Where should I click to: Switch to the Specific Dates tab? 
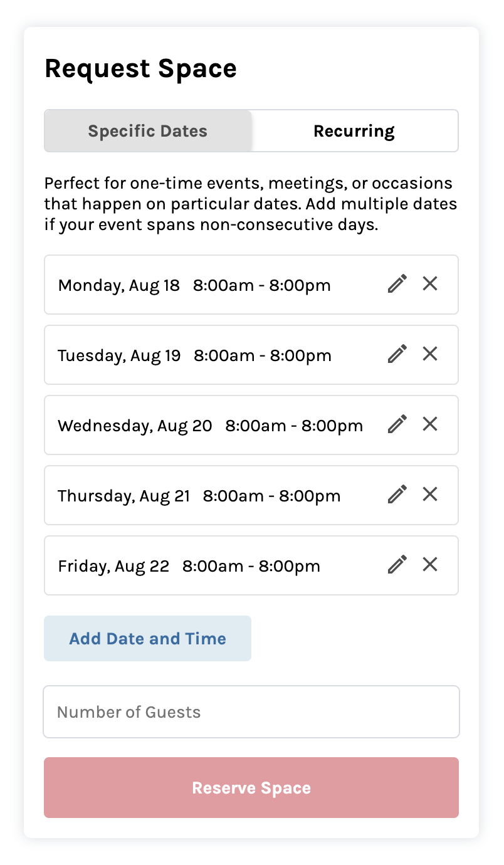coord(148,131)
